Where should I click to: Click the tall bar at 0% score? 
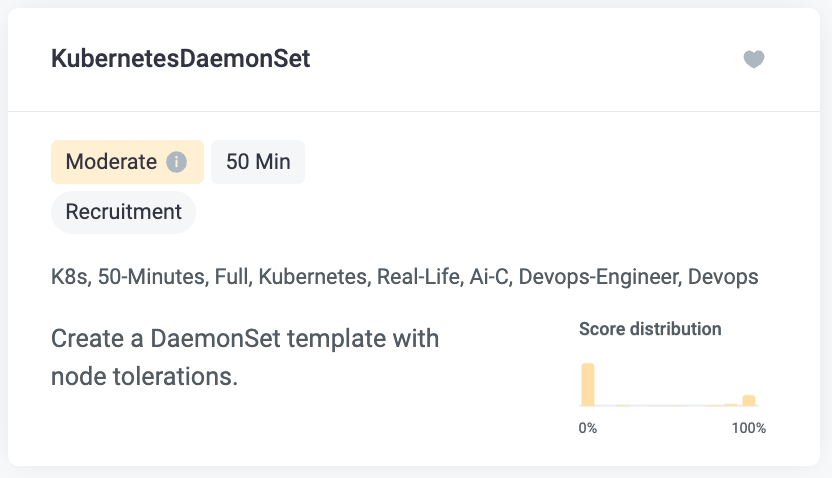(588, 385)
